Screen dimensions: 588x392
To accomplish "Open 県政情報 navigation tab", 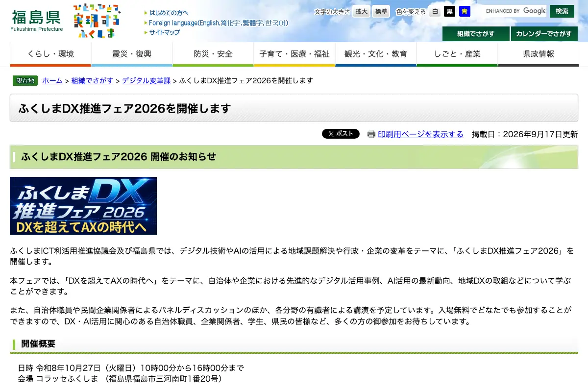I will (x=539, y=54).
